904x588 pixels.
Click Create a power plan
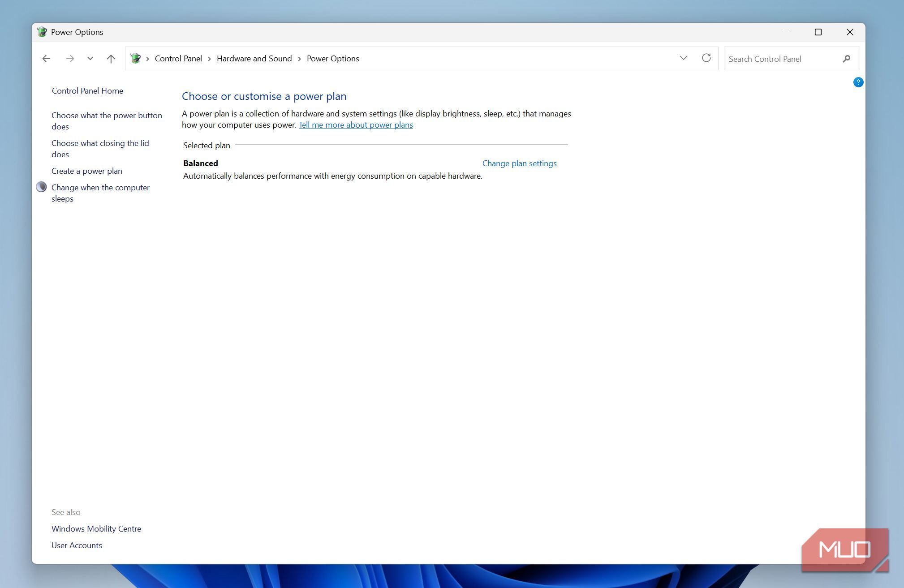tap(87, 171)
